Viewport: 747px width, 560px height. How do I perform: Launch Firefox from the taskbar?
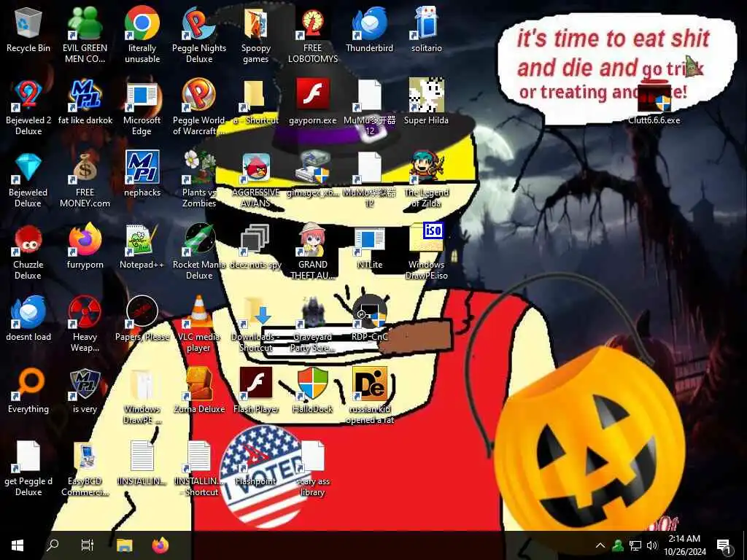click(160, 545)
